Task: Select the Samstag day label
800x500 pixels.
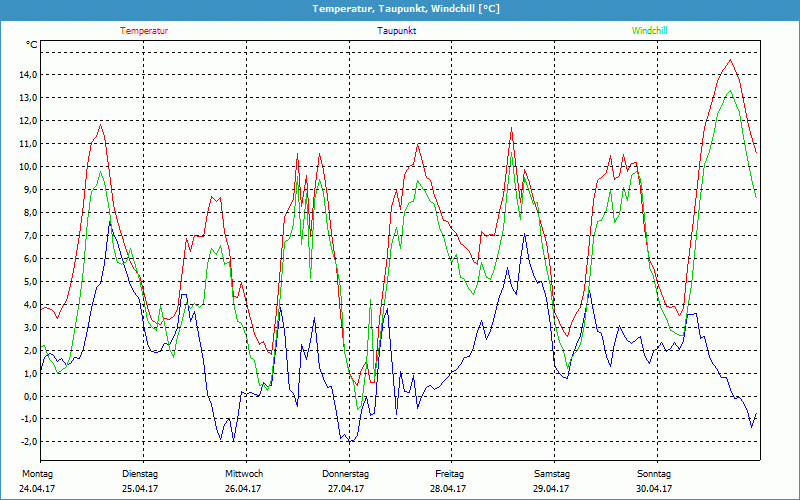Action: point(552,474)
